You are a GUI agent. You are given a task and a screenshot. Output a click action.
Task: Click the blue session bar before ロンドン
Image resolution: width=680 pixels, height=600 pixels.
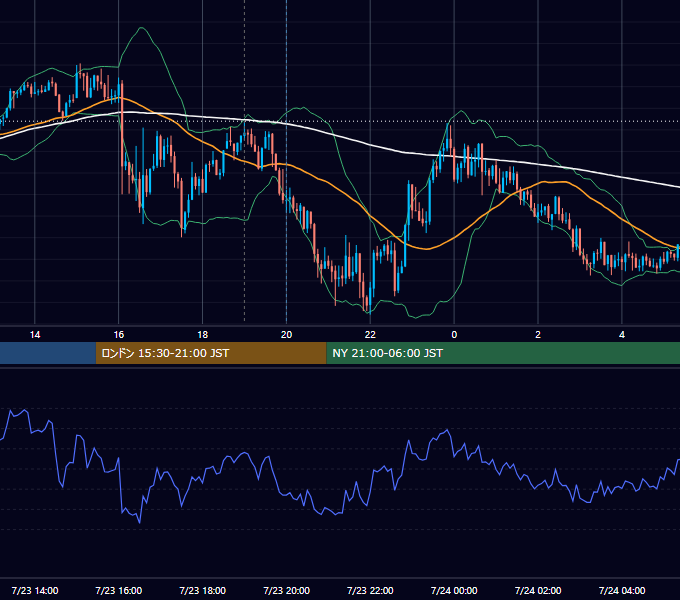pyautogui.click(x=48, y=353)
